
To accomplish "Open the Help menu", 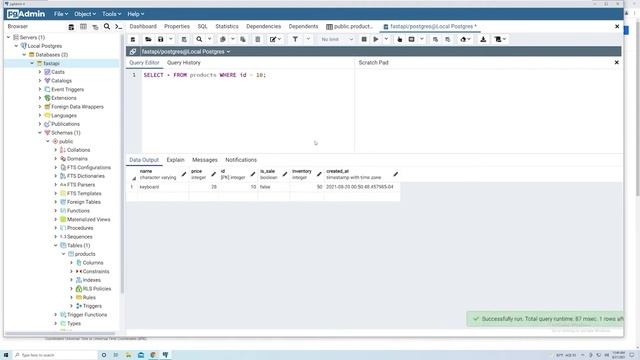I will pyautogui.click(x=136, y=14).
